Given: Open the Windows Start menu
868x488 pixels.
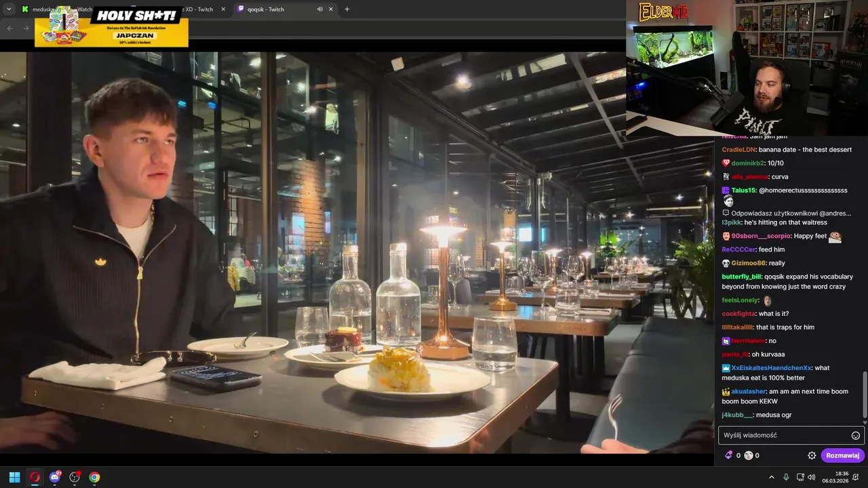Looking at the screenshot, I should [14, 477].
